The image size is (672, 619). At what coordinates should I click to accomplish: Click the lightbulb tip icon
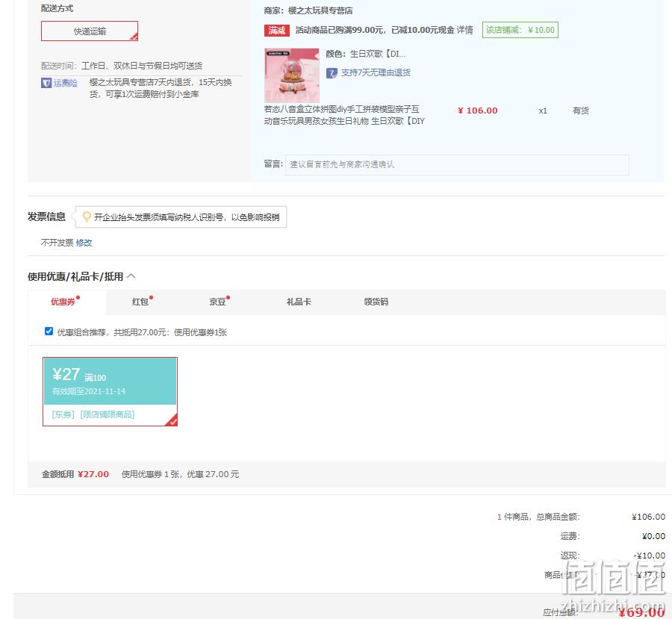87,217
